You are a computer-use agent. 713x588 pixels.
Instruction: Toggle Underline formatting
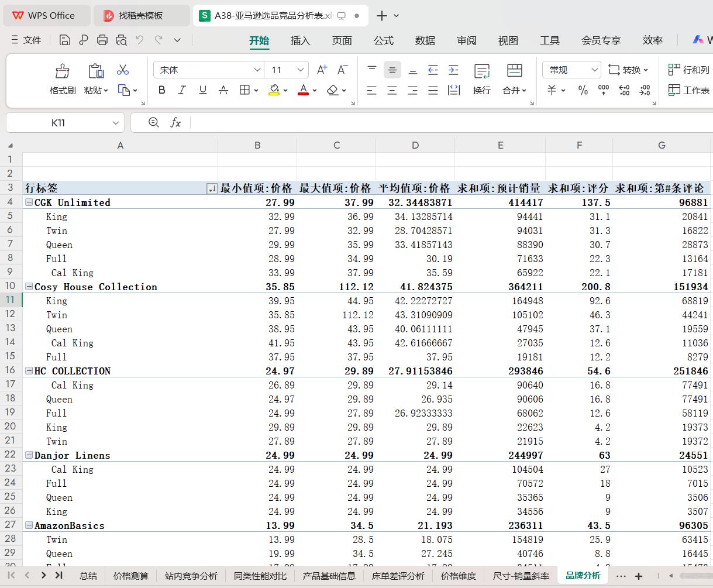click(x=202, y=90)
